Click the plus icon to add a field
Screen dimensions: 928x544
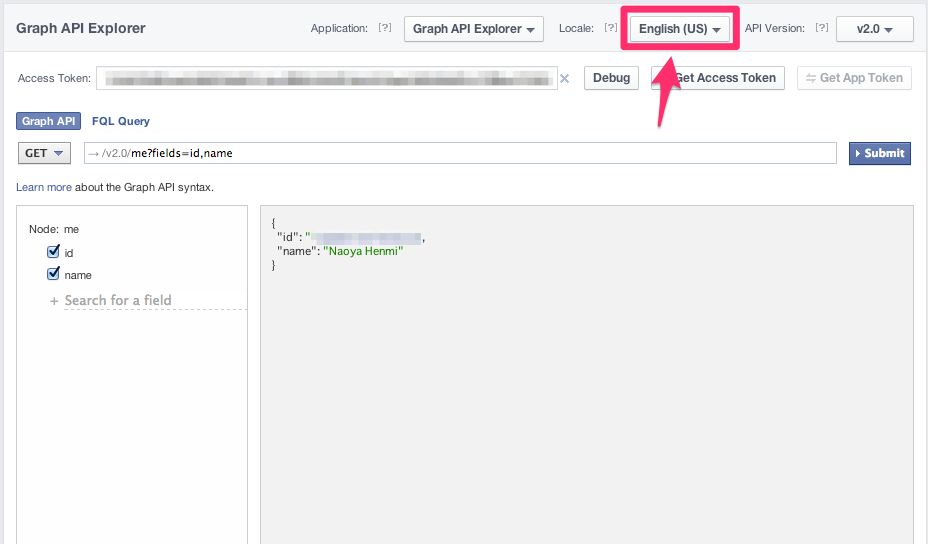point(54,301)
